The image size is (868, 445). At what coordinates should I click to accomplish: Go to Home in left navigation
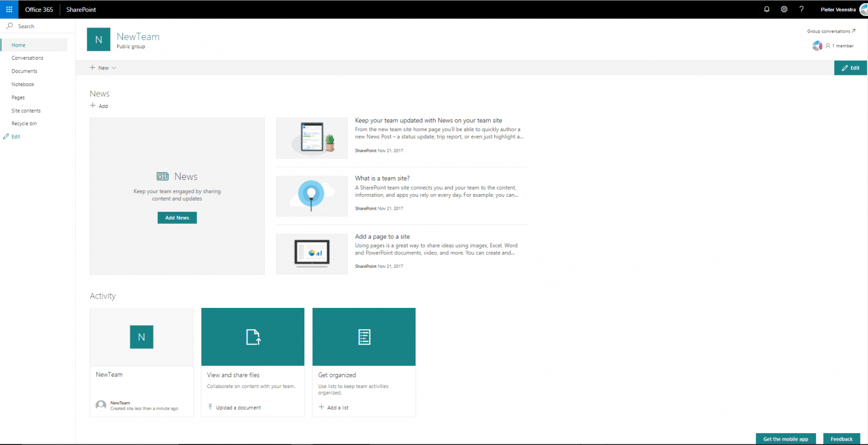[18, 45]
